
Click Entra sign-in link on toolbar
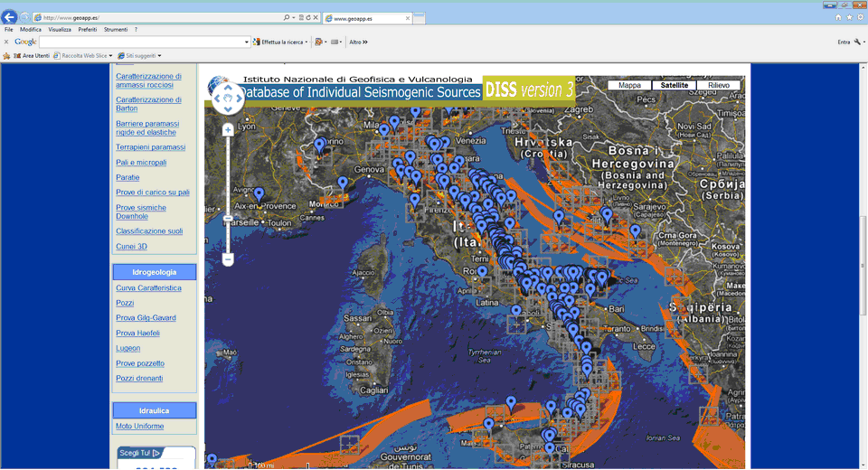(844, 42)
